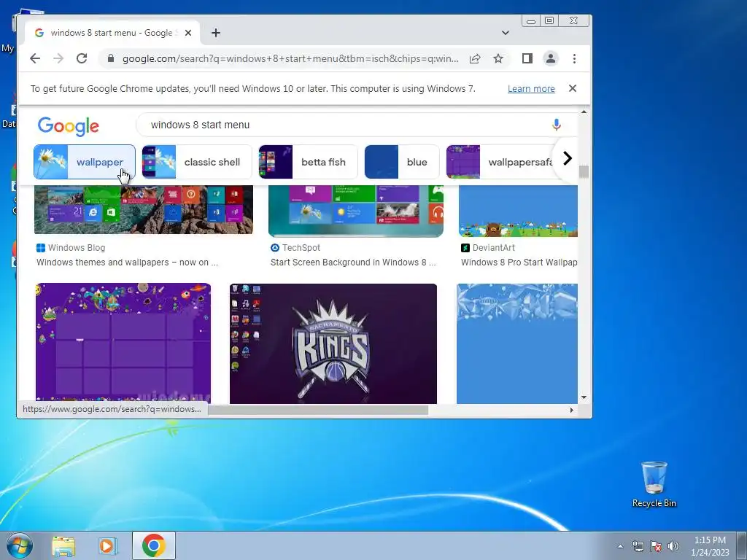Viewport: 747px width, 560px height.
Task: Open the purple tiles wallpaper thumbnail
Action: coord(123,343)
